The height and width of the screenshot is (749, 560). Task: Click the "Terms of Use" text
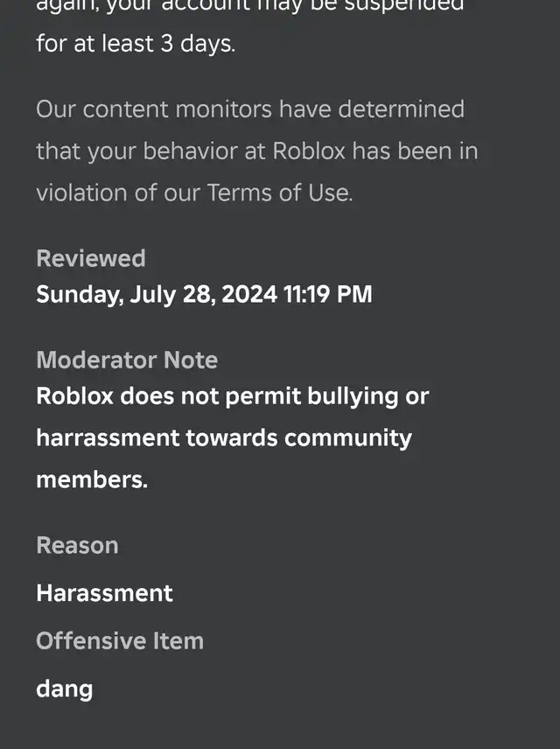279,192
